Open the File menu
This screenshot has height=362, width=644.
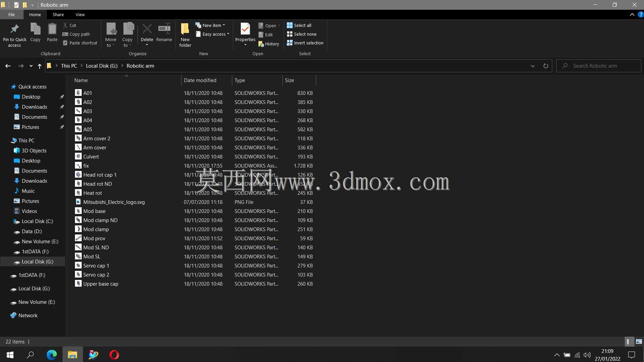11,14
